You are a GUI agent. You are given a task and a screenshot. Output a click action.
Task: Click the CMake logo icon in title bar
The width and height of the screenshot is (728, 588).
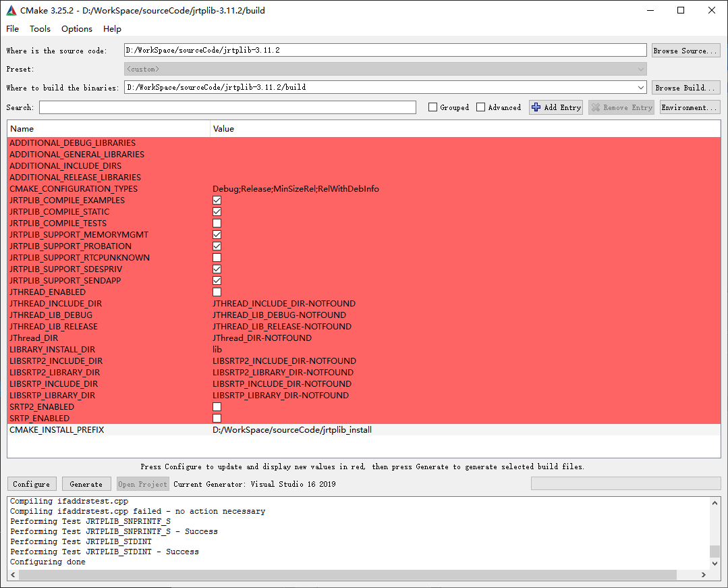(x=11, y=10)
